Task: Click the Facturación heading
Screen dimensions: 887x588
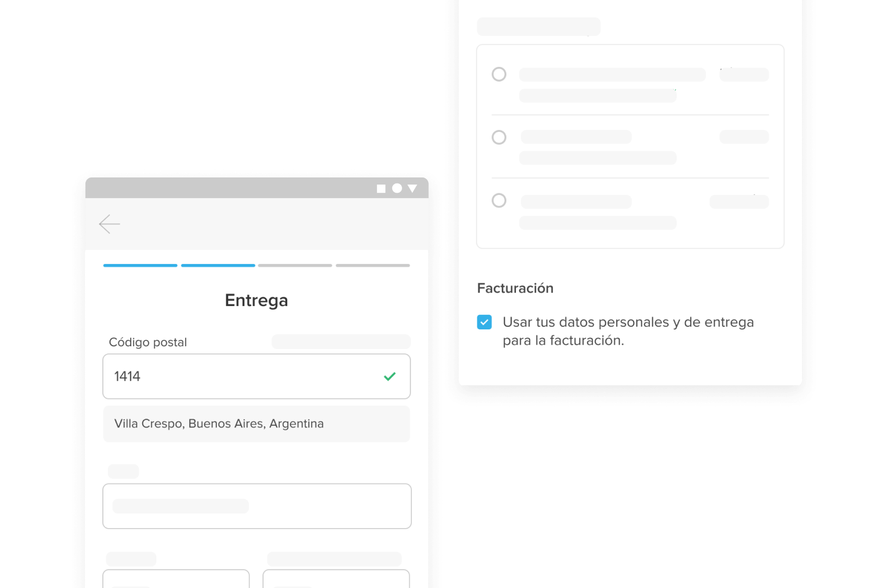Action: tap(515, 288)
